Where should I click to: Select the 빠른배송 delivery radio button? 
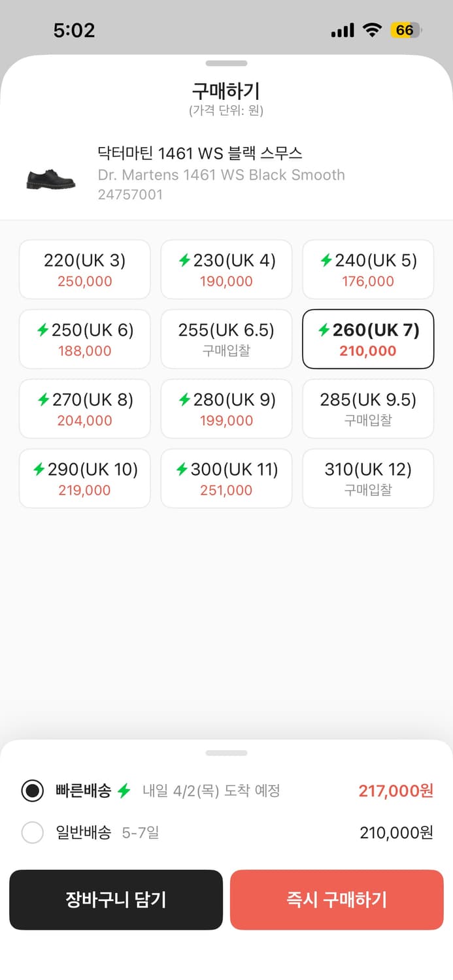33,791
